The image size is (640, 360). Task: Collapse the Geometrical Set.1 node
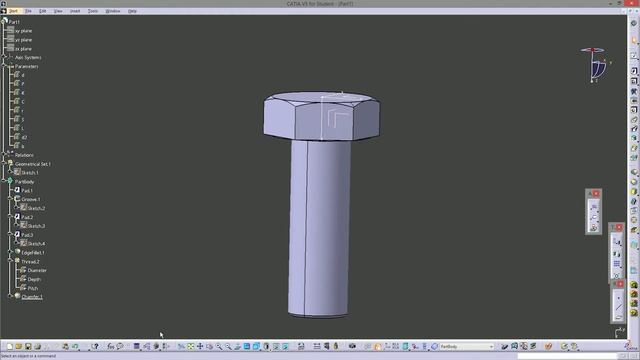[3, 164]
